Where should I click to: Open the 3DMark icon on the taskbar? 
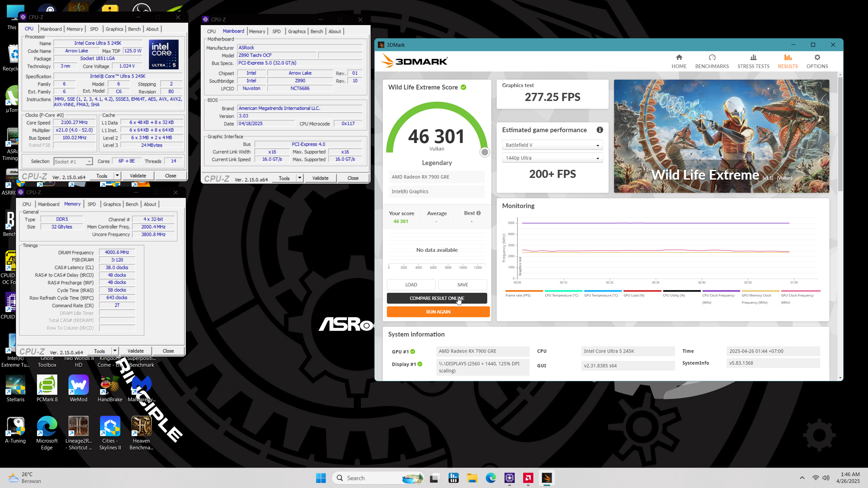point(547,478)
